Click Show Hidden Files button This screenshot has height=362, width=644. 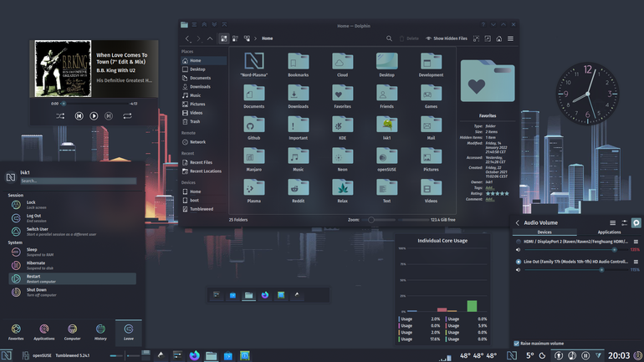pos(447,38)
